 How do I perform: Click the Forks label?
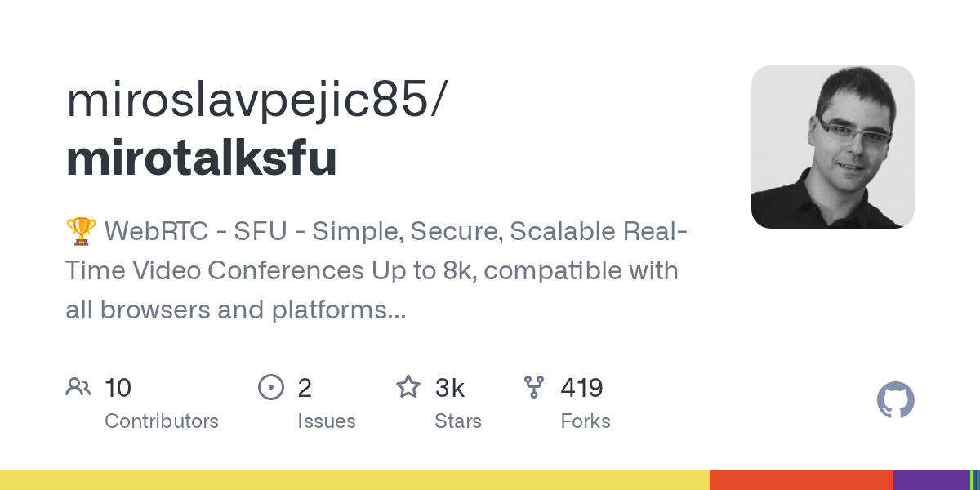coord(586,421)
